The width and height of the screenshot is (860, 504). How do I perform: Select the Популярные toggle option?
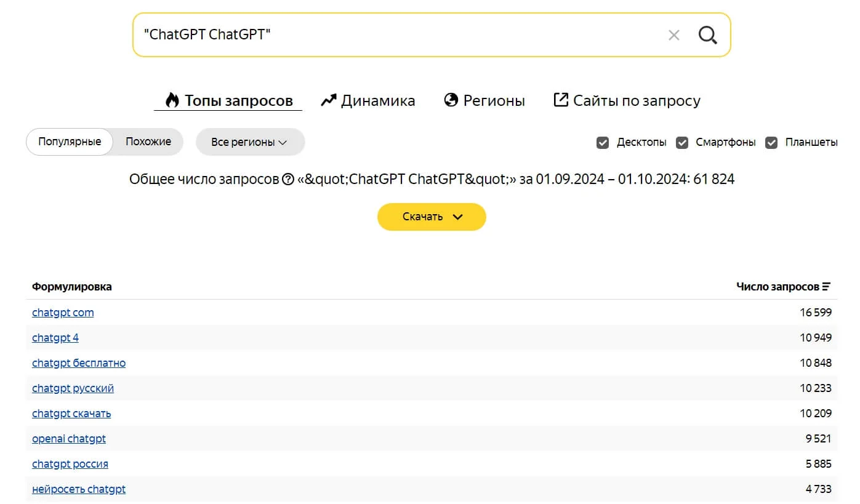(70, 142)
